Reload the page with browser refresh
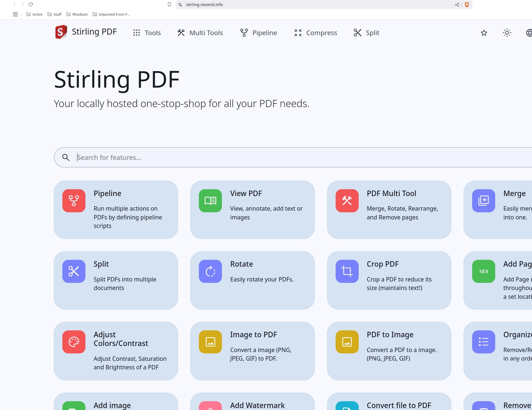 pos(31,4)
